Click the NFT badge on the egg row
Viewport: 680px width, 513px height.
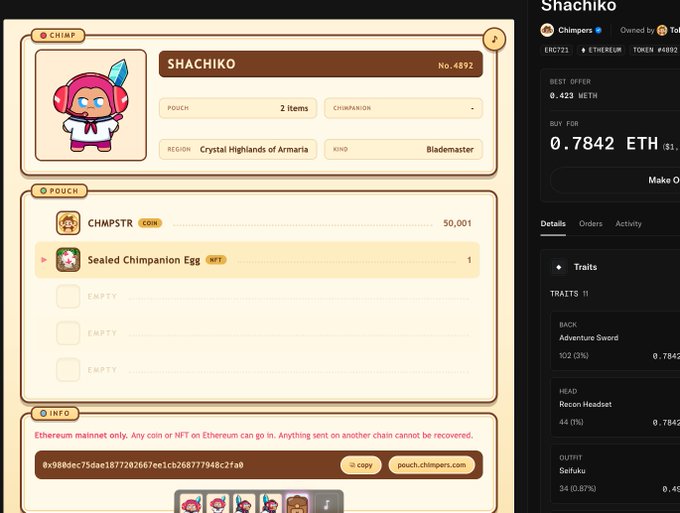pos(216,260)
